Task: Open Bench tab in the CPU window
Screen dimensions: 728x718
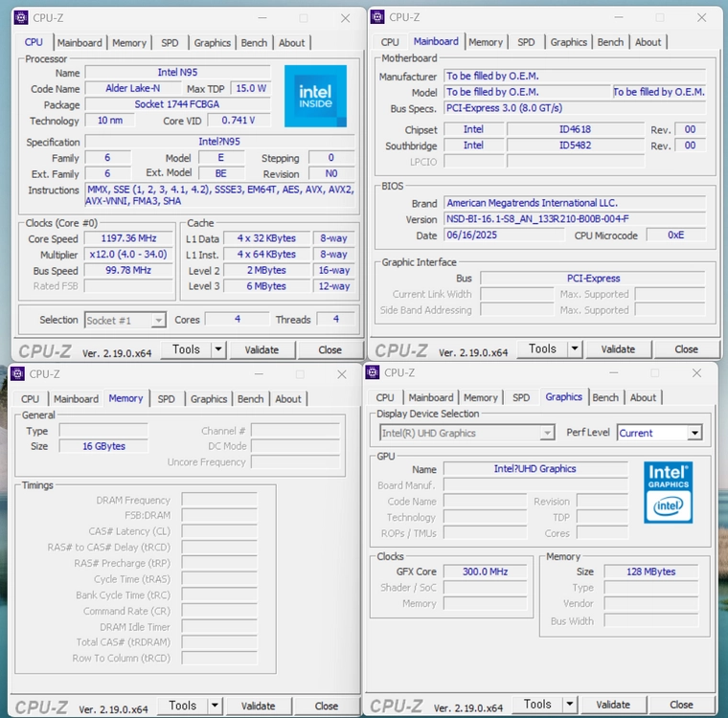Action: (x=254, y=43)
